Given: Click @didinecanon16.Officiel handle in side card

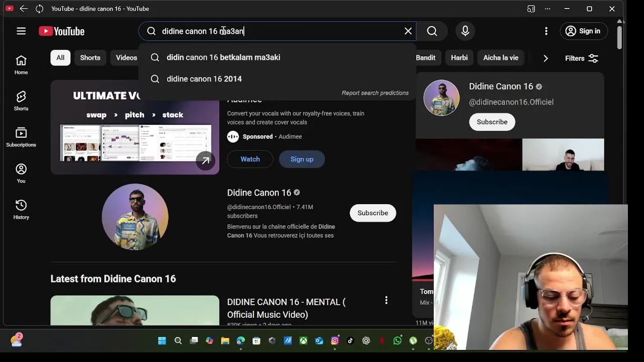Looking at the screenshot, I should pyautogui.click(x=511, y=102).
